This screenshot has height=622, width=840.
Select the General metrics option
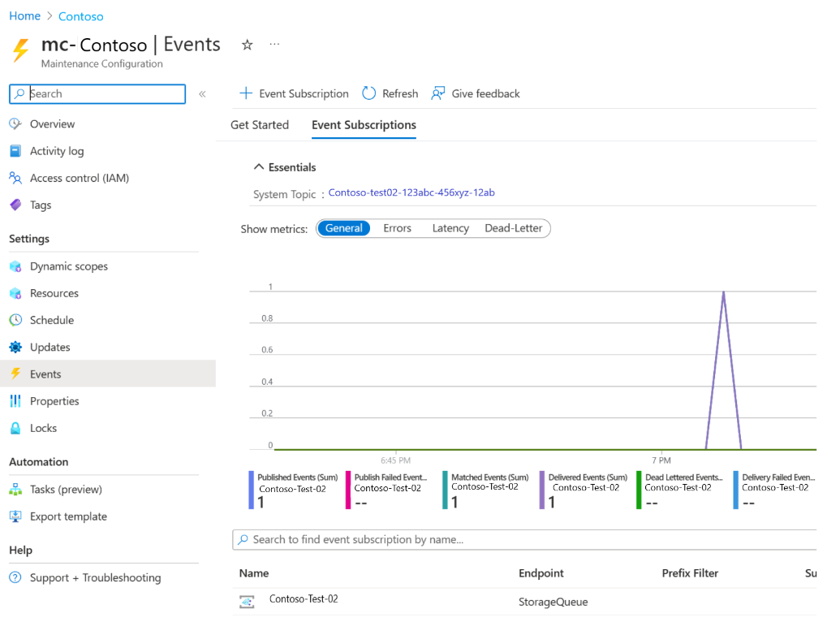[x=343, y=228]
